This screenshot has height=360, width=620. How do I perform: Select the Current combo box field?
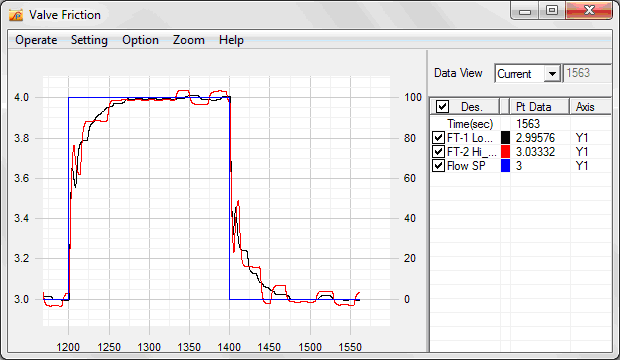[527, 74]
